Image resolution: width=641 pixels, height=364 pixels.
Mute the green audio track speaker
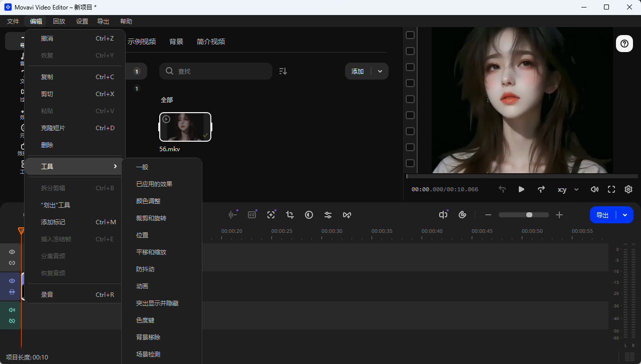point(12,310)
